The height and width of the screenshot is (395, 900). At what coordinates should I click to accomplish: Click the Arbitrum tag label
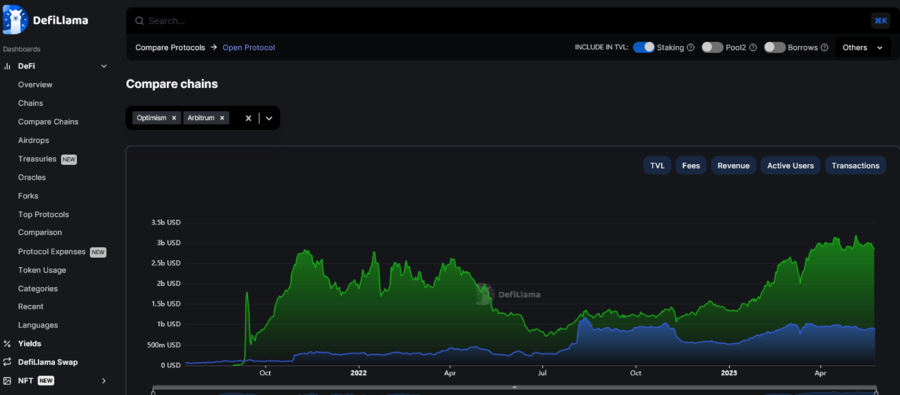pyautogui.click(x=200, y=118)
